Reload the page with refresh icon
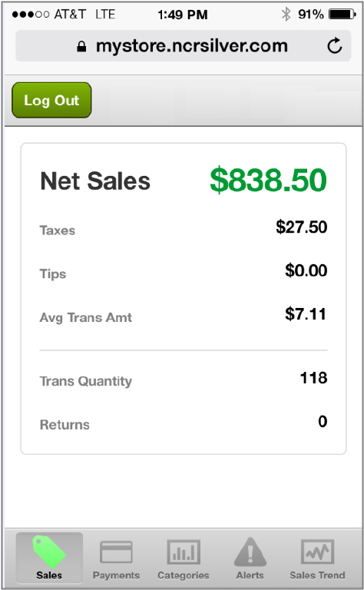This screenshot has width=364, height=590. tap(334, 46)
